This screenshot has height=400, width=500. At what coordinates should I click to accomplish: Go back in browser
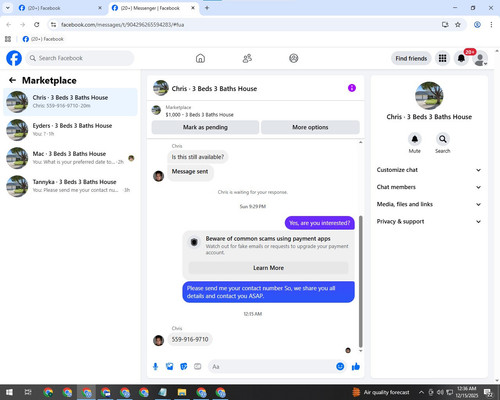click(9, 25)
